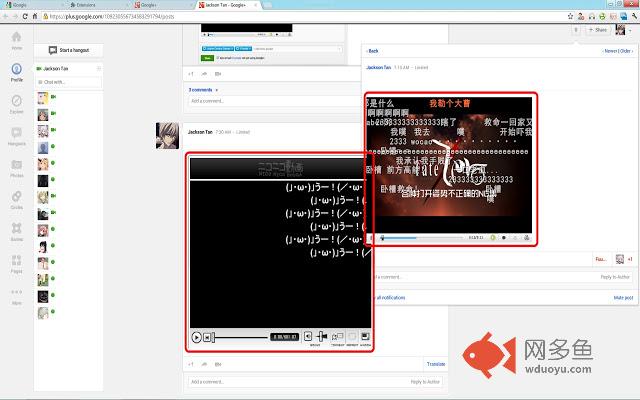Open all notifications link
The image size is (640, 400).
click(x=388, y=298)
